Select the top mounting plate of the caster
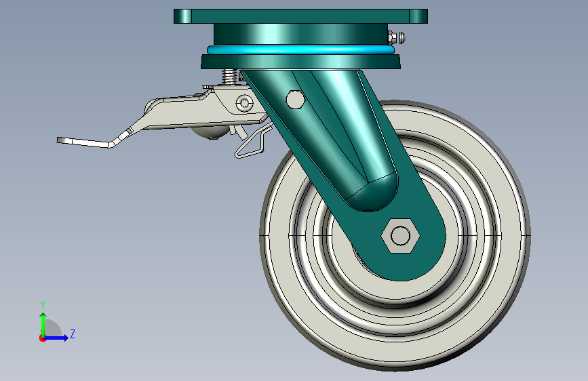The width and height of the screenshot is (588, 381). click(x=300, y=16)
